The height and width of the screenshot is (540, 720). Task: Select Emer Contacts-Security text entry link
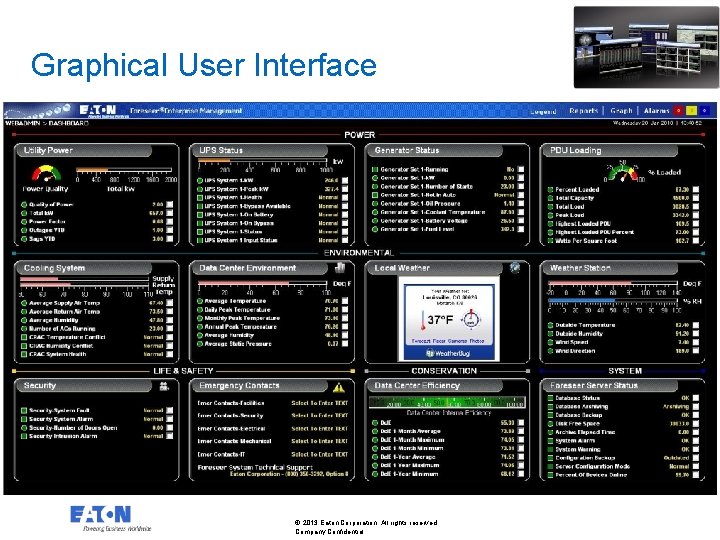click(x=320, y=416)
